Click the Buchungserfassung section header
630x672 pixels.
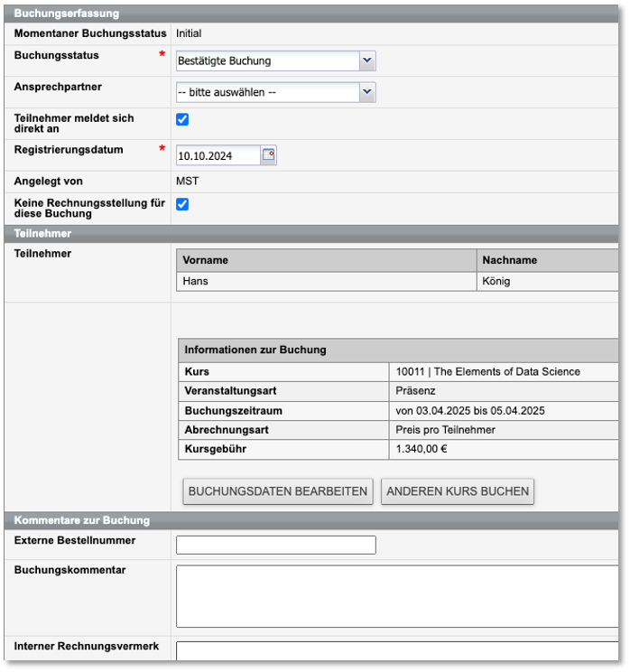pyautogui.click(x=67, y=14)
